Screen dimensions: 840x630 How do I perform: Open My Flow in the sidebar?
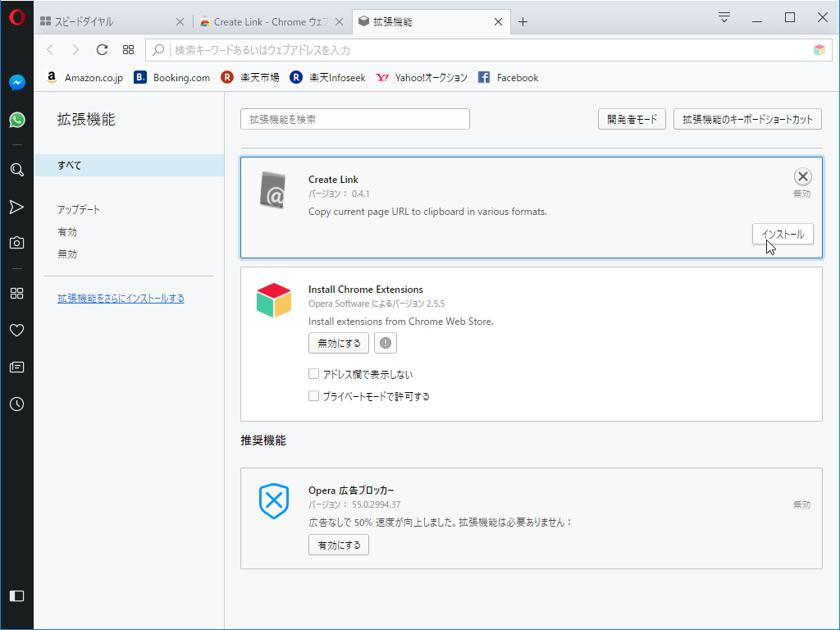[x=16, y=207]
